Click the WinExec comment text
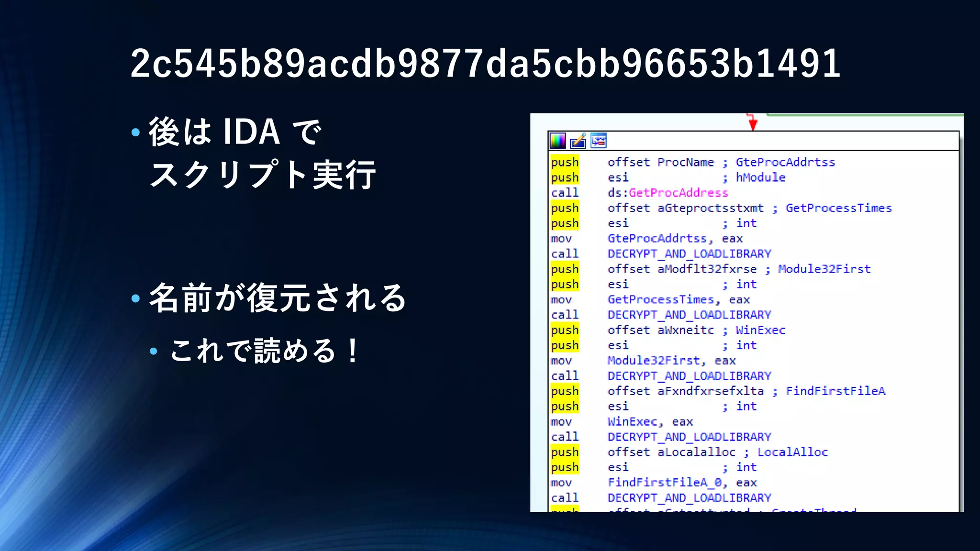The height and width of the screenshot is (551, 980). click(760, 331)
